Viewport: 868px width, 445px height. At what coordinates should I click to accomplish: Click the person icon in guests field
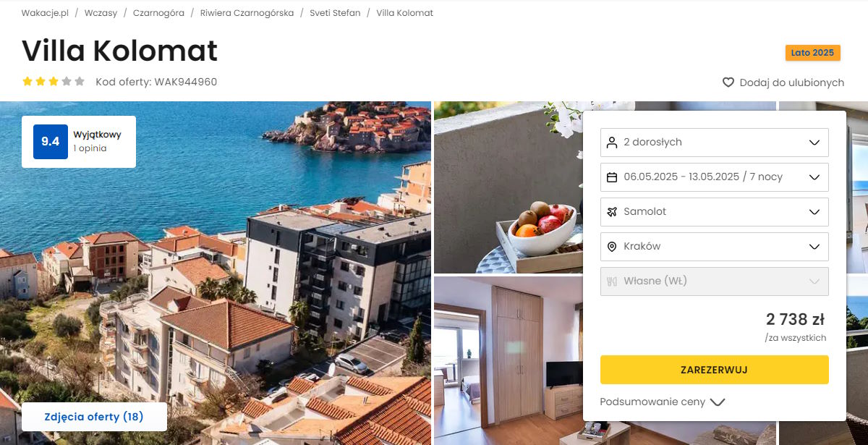pyautogui.click(x=612, y=143)
